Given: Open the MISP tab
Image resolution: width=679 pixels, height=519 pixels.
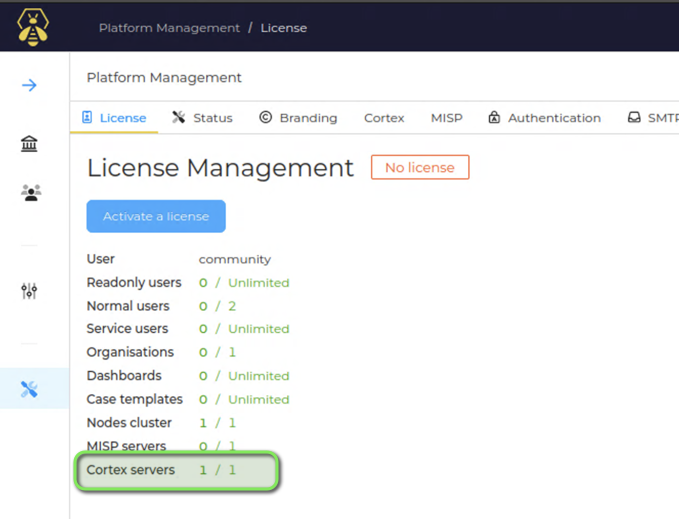Looking at the screenshot, I should click(x=446, y=118).
